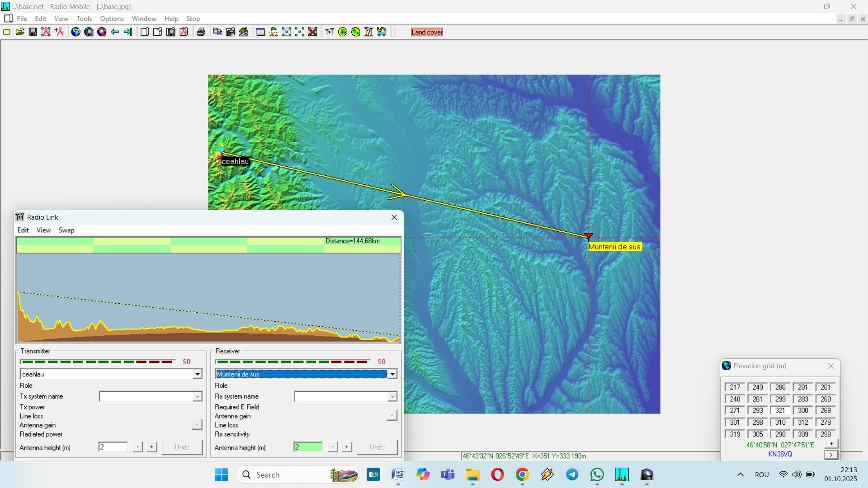Open the Tools menu

click(x=84, y=19)
